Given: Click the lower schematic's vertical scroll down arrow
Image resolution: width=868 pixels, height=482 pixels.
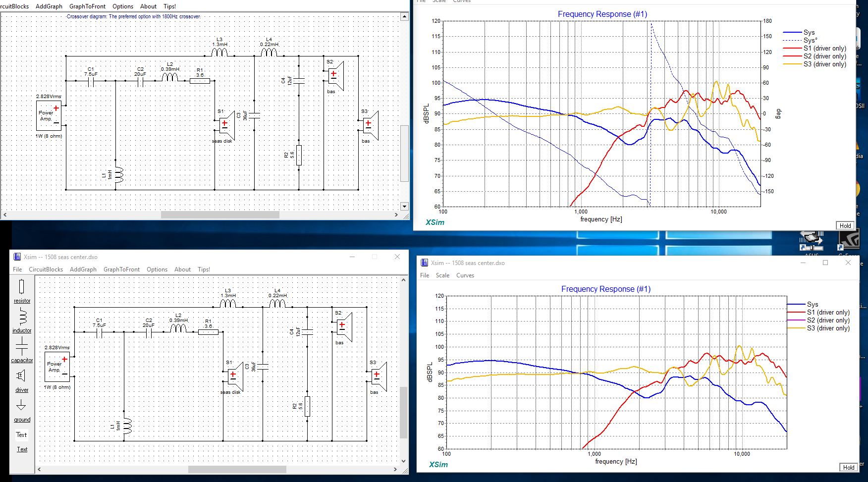Looking at the screenshot, I should 403,461.
